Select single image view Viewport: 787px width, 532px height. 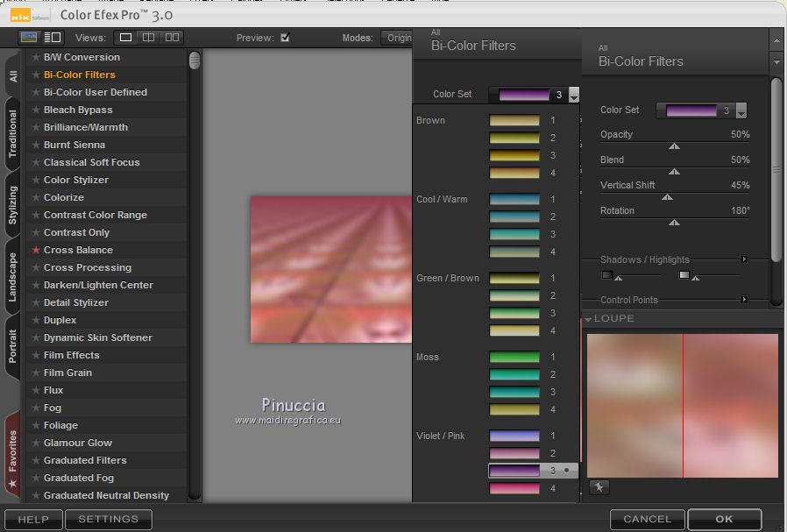point(125,37)
